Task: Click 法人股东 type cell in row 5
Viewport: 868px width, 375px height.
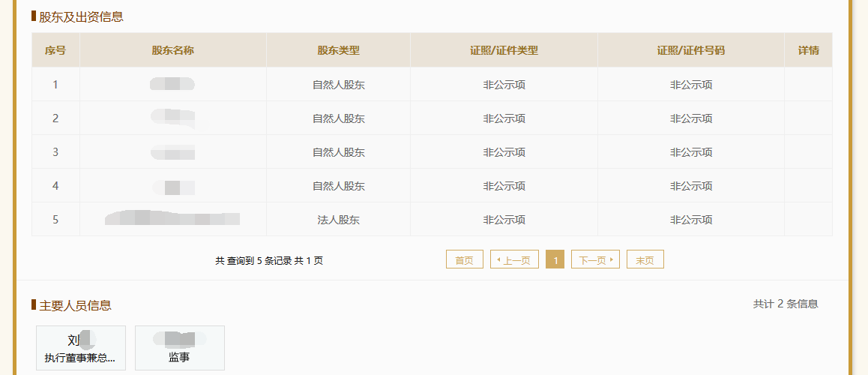Action: click(x=338, y=219)
